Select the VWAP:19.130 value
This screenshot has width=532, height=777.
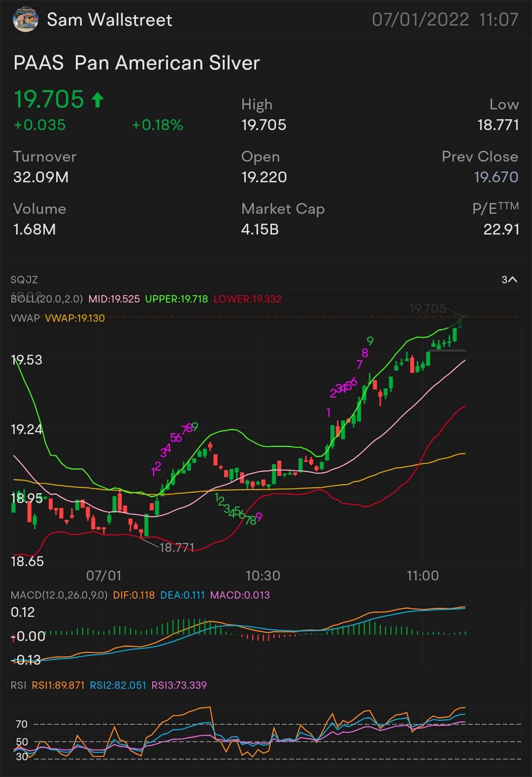coord(75,318)
